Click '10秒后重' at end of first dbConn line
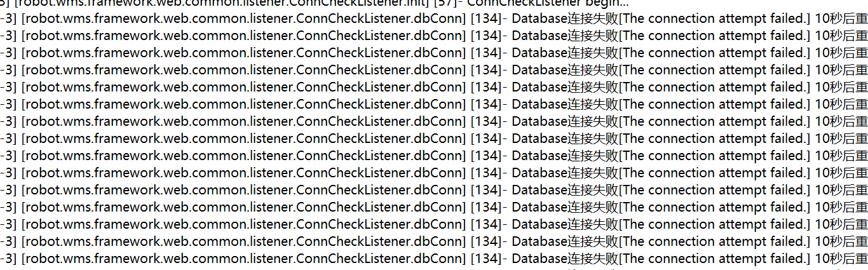 [x=841, y=18]
